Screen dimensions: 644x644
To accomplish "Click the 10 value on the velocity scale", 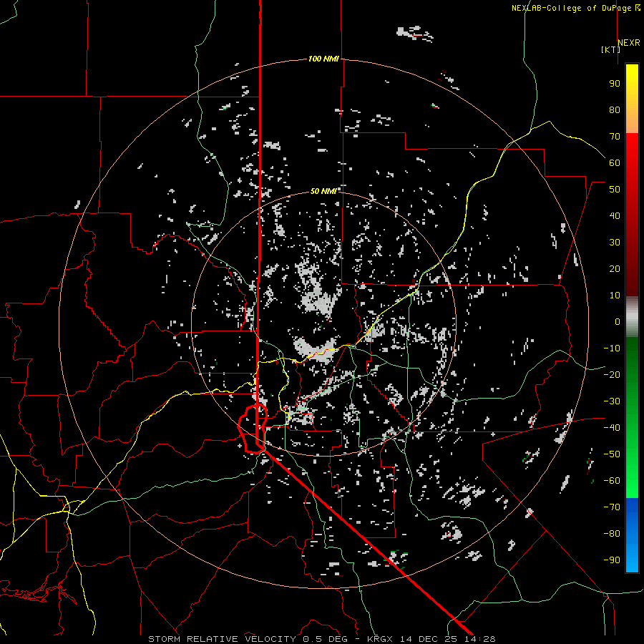I will click(615, 296).
